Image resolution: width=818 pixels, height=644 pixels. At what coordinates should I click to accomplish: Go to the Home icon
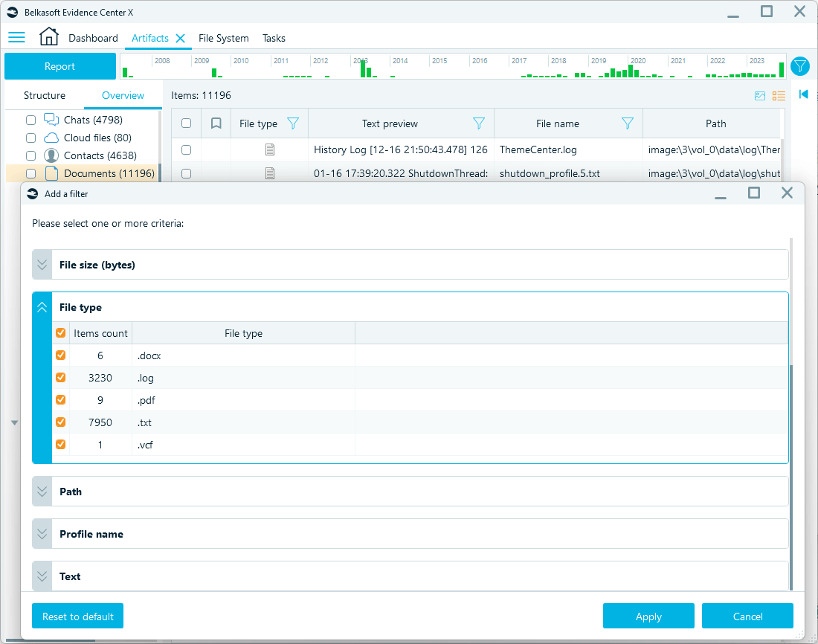coord(49,36)
